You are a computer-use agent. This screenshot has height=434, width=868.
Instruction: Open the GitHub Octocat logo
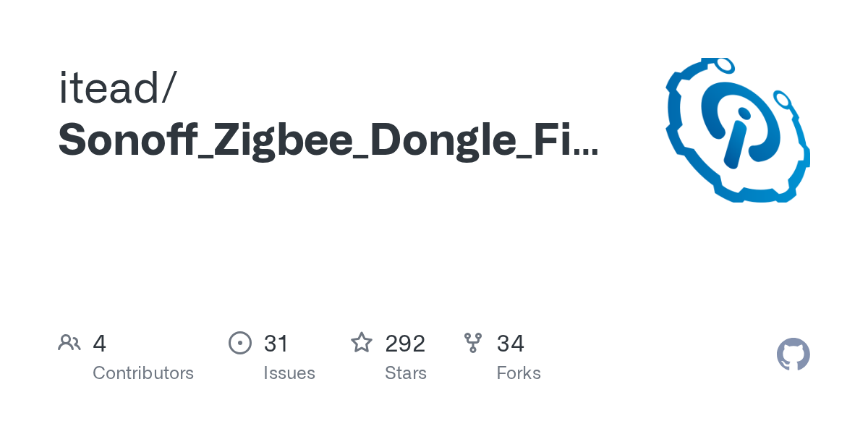793,354
